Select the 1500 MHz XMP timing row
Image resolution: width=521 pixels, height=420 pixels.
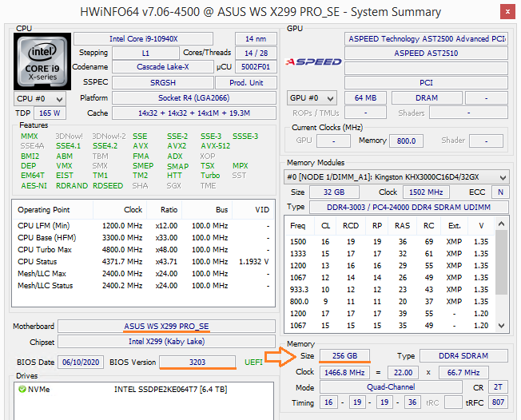click(390, 242)
